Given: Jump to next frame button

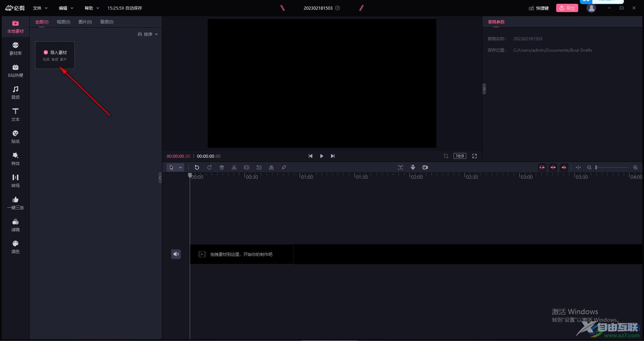Looking at the screenshot, I should click(333, 156).
